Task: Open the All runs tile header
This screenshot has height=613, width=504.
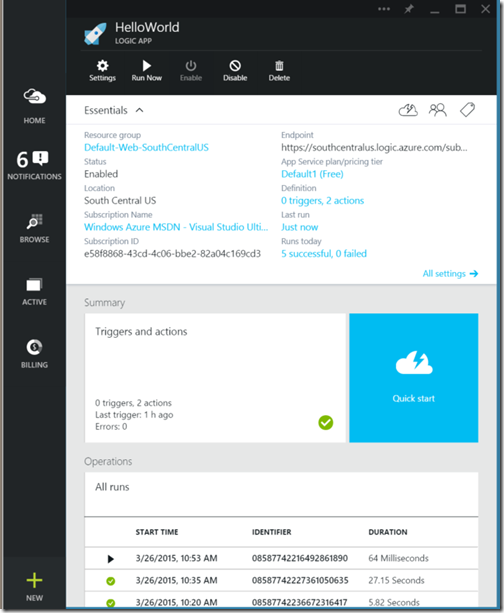Action: 281,494
